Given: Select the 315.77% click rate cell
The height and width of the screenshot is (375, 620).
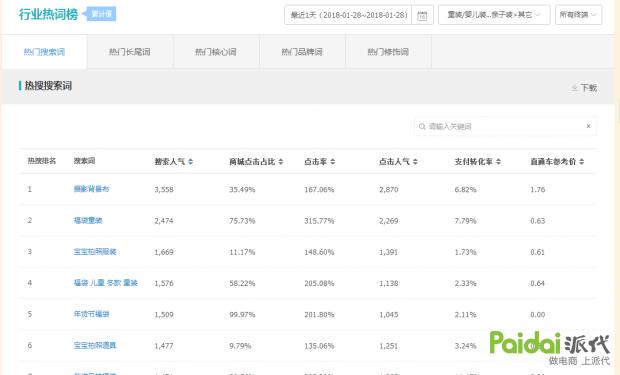Looking at the screenshot, I should point(319,221).
